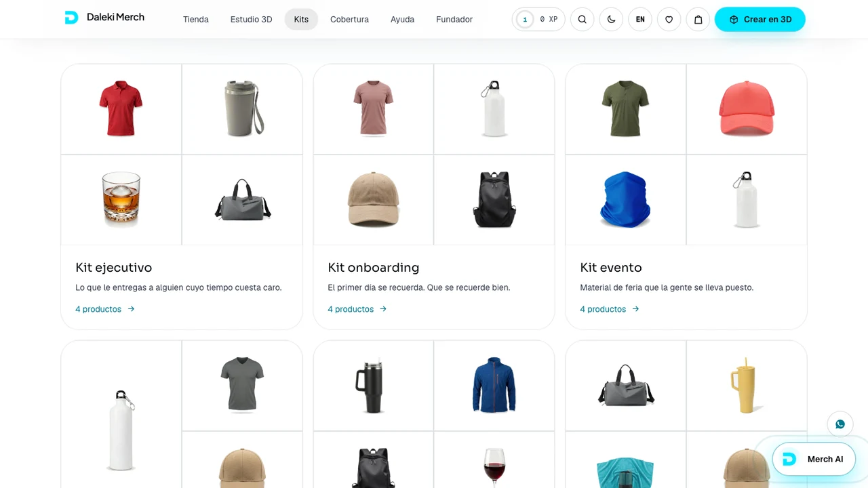Screen dimensions: 868x488
Task: Click the Crear en 3D button
Action: pyautogui.click(x=760, y=20)
